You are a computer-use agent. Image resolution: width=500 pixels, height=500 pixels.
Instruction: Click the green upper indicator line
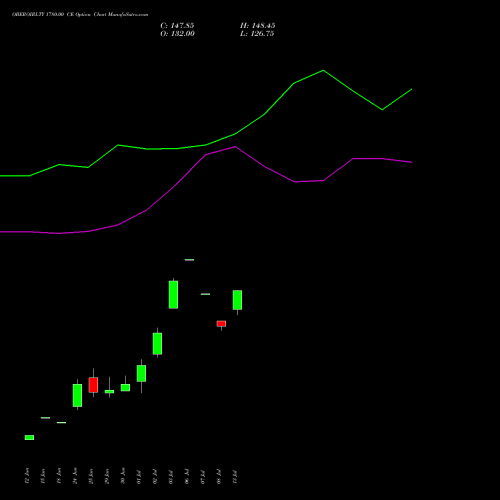pos(206,145)
